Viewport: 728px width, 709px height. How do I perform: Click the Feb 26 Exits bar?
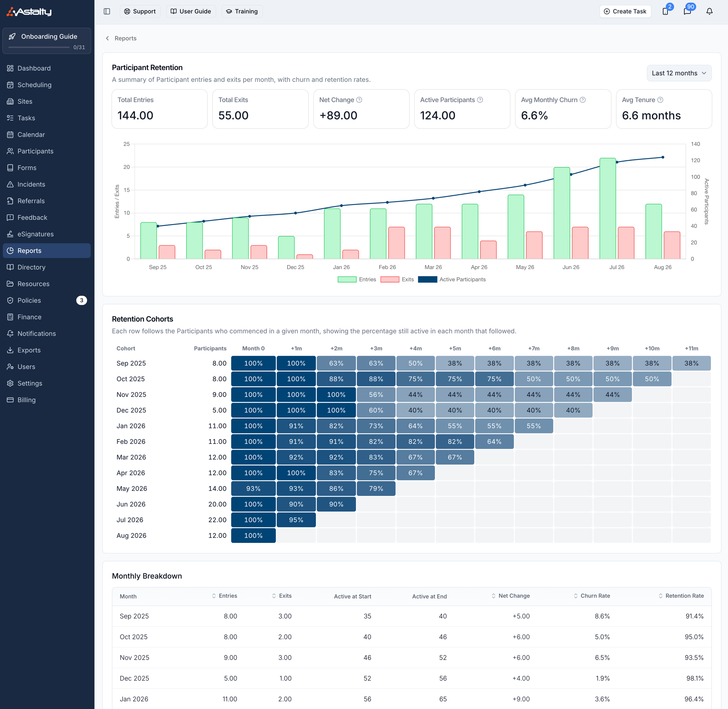pyautogui.click(x=396, y=243)
